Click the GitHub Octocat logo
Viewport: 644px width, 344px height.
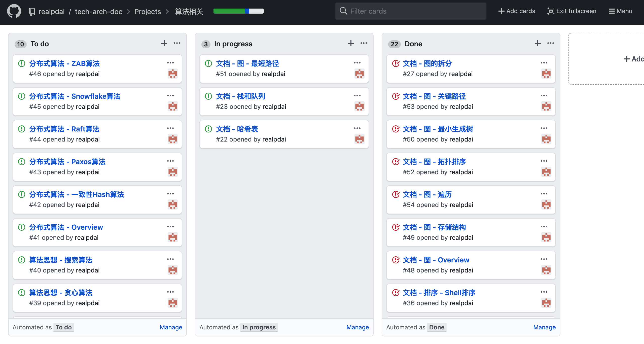point(14,11)
